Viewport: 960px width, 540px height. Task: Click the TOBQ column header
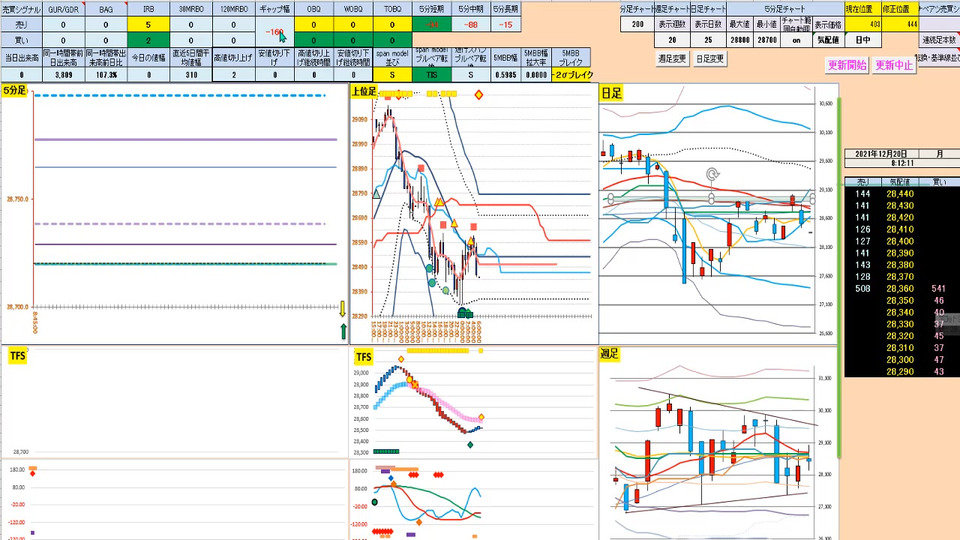point(392,9)
